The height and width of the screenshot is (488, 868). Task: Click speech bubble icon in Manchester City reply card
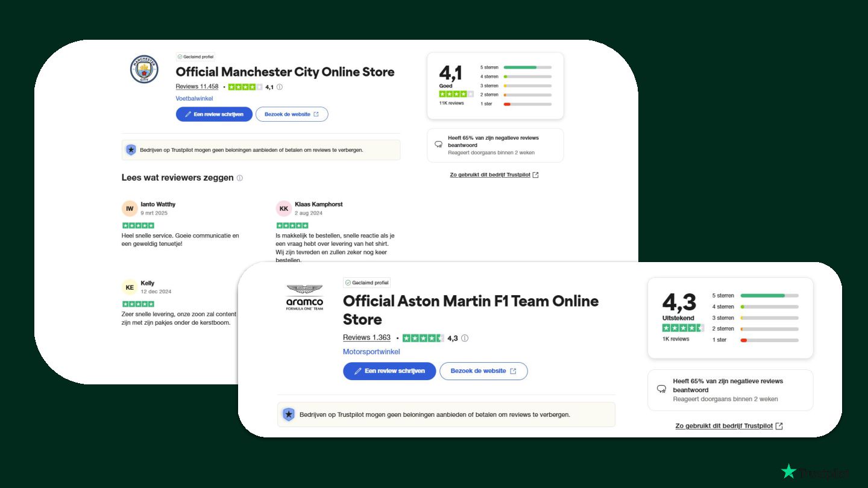(438, 145)
